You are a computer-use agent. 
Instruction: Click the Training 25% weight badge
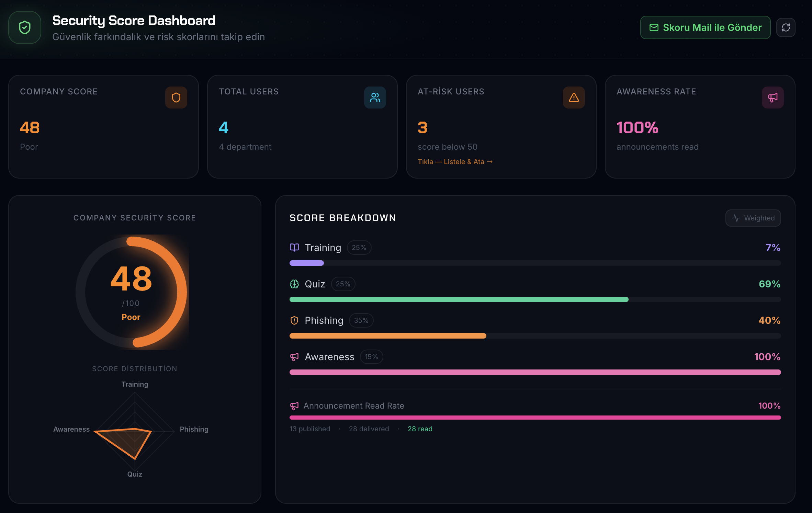click(x=359, y=248)
